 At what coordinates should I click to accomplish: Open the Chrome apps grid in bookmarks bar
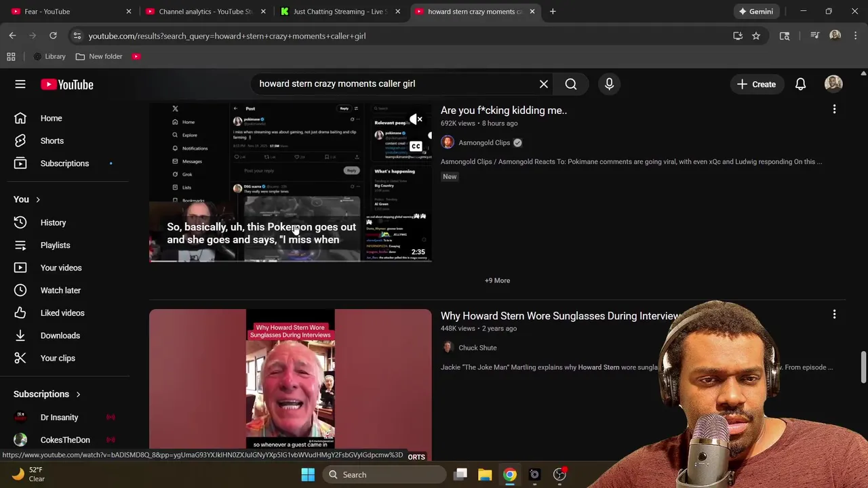[x=11, y=56]
